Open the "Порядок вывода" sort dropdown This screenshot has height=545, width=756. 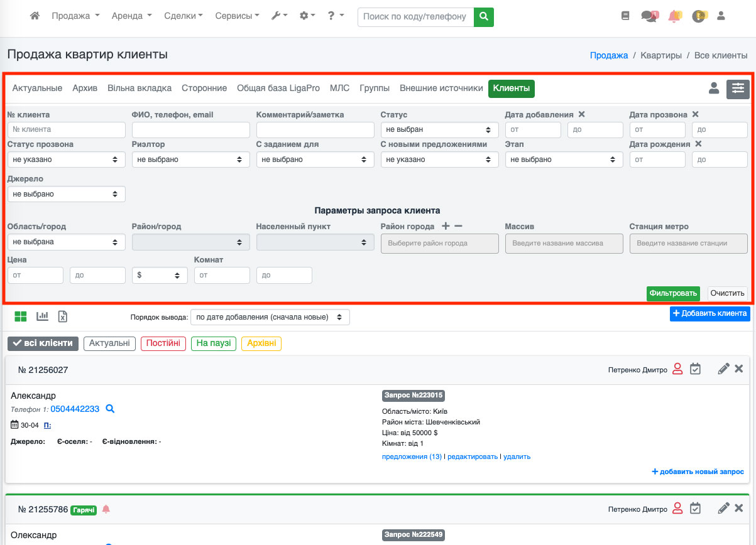pos(270,317)
